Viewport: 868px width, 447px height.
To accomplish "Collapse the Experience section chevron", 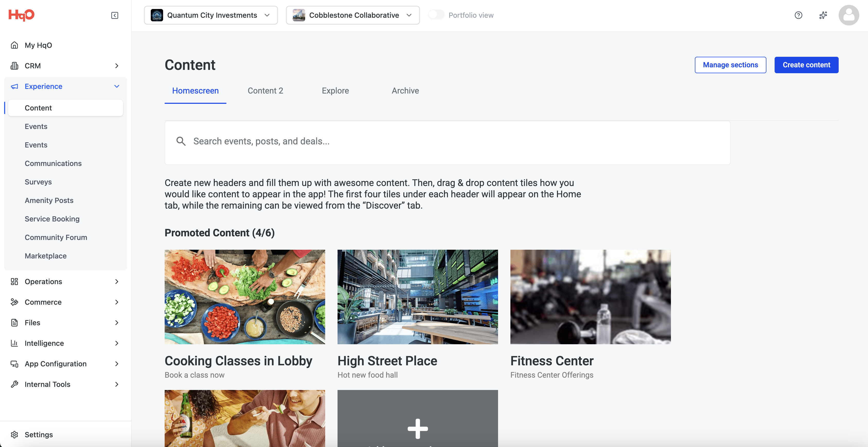I will (x=117, y=86).
